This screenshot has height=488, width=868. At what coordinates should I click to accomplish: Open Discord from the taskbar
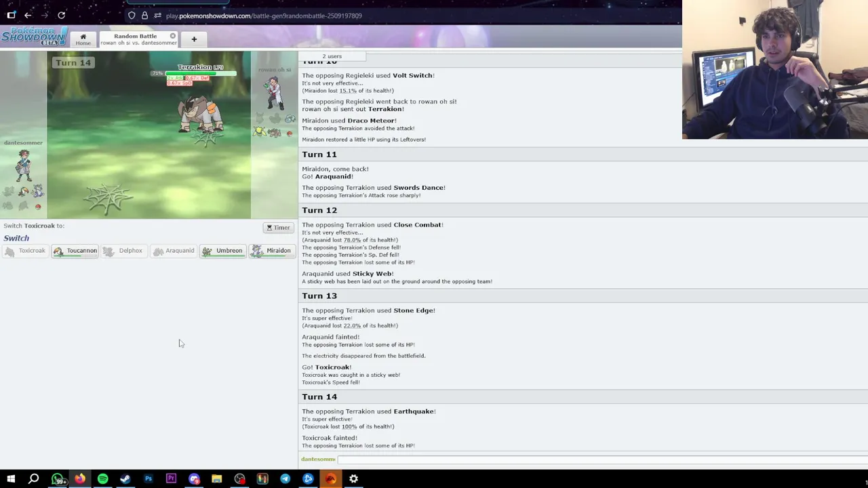(x=194, y=479)
